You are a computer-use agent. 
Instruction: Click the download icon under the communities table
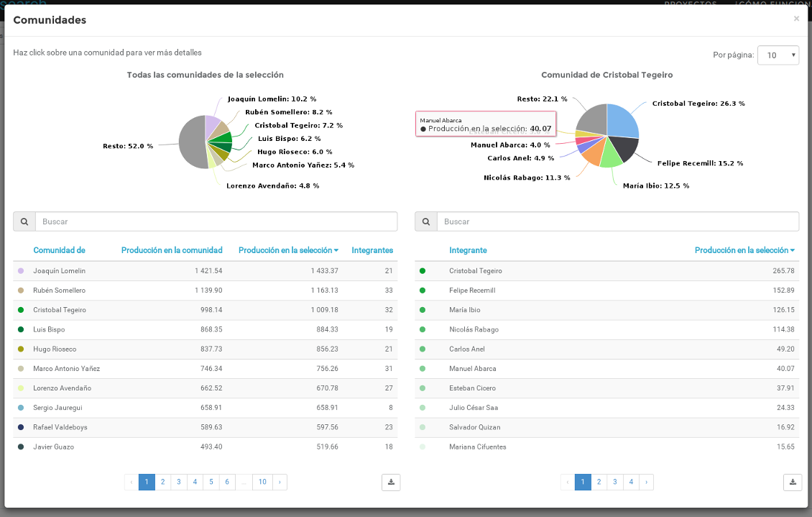(x=391, y=482)
